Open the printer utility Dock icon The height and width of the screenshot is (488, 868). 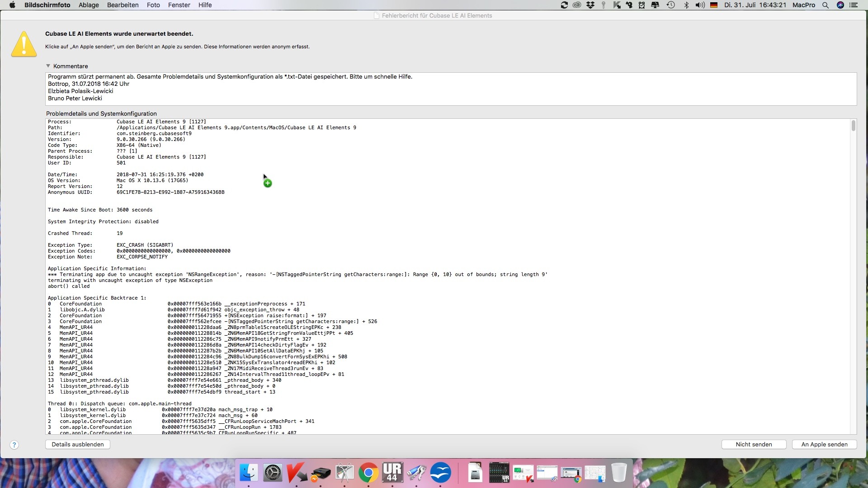click(x=321, y=473)
